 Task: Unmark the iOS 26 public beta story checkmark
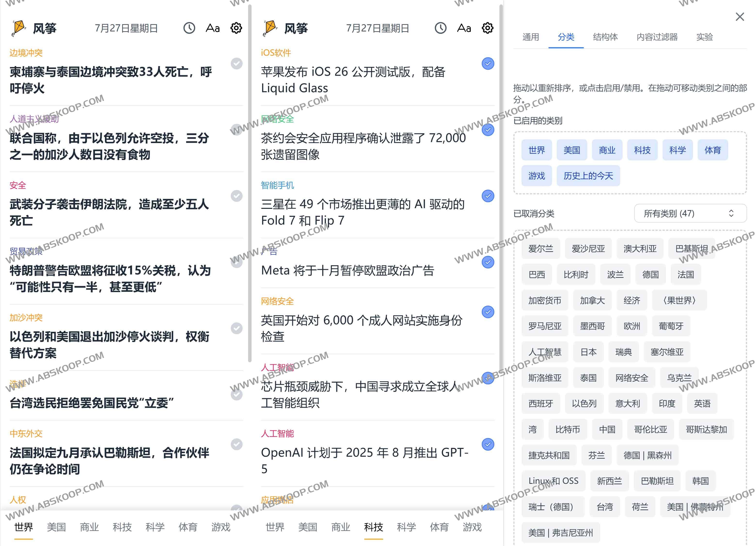click(488, 64)
